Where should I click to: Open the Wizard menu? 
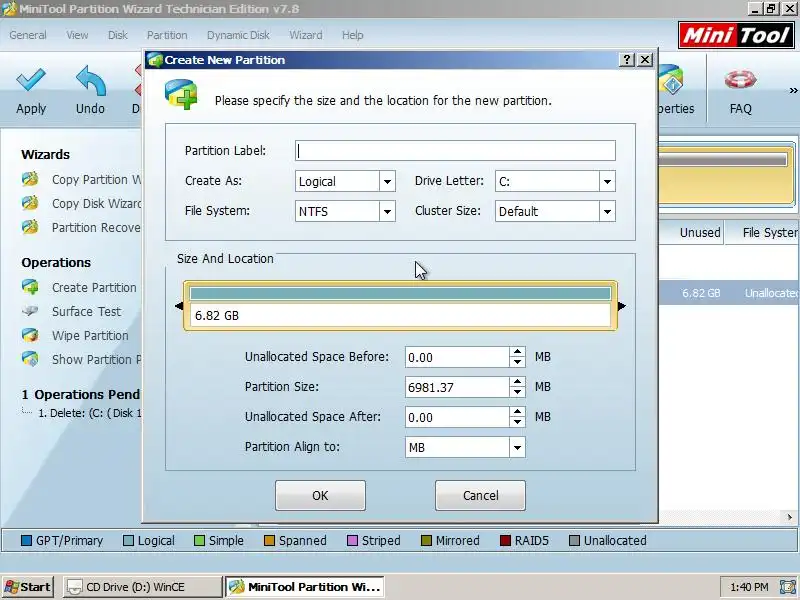tap(306, 35)
